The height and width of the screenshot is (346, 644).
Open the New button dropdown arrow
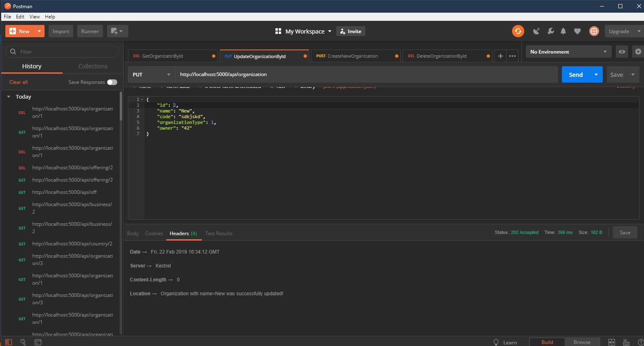pyautogui.click(x=39, y=31)
